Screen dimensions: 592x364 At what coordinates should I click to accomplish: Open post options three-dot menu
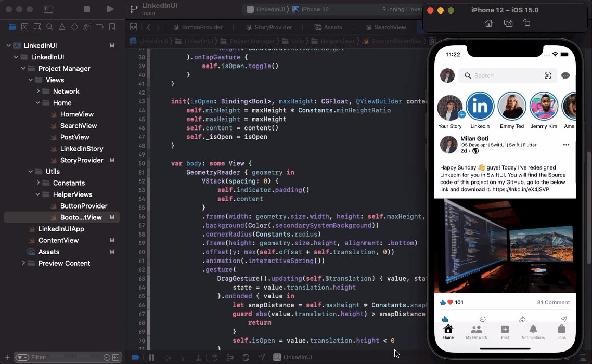point(566,145)
